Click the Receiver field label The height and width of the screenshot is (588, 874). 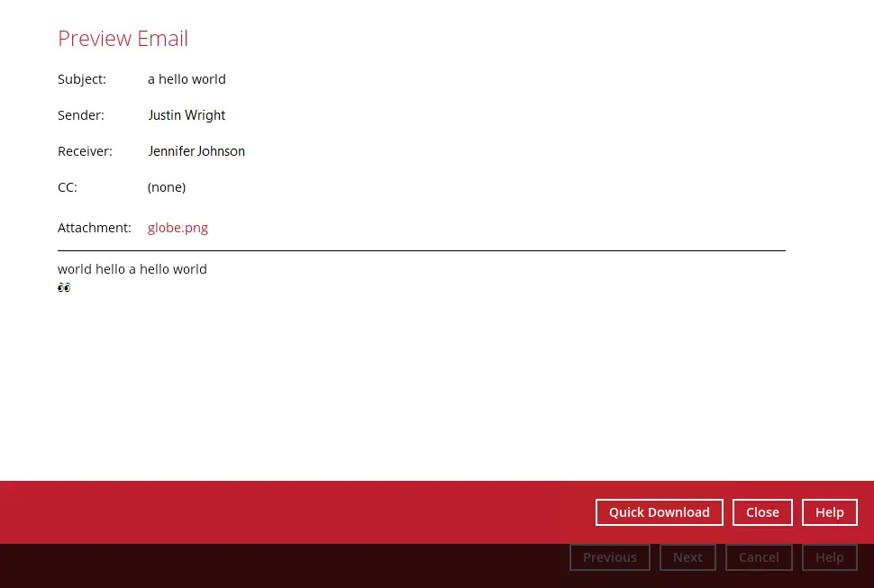(x=85, y=150)
